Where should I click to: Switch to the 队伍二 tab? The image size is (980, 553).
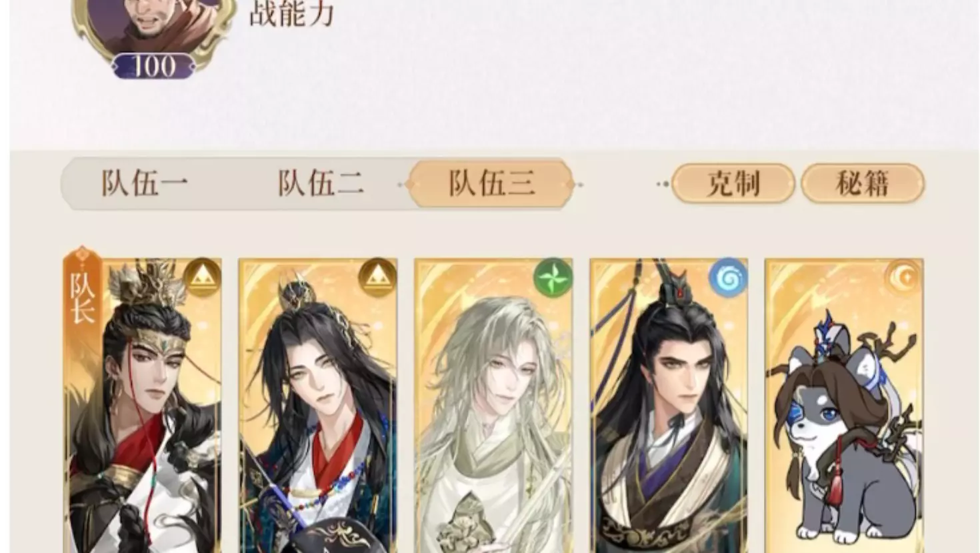pos(321,183)
